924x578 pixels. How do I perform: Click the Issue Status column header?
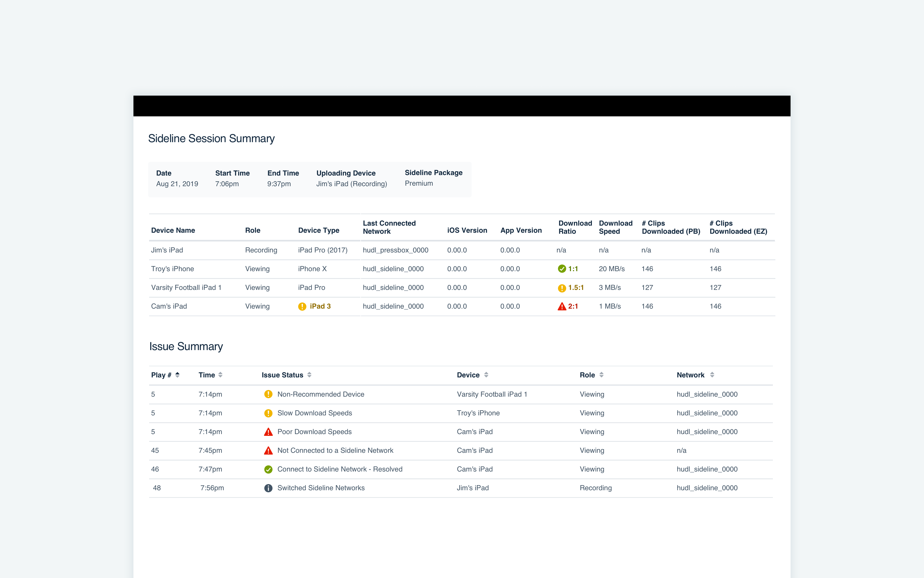[283, 375]
